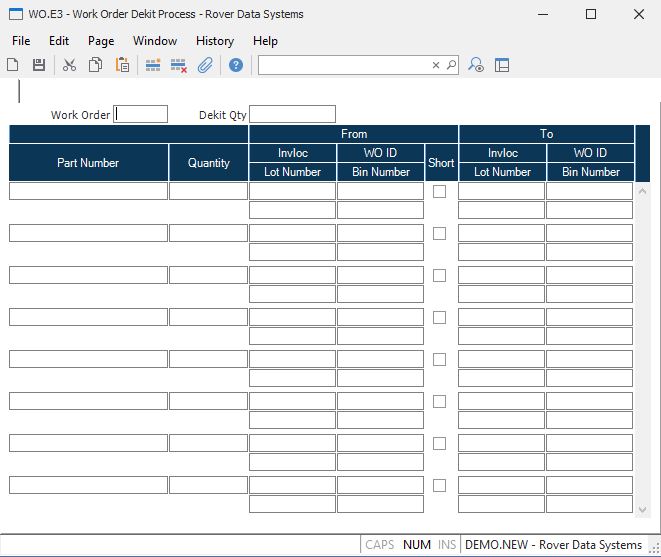Open the History menu
The width and height of the screenshot is (661, 557).
tap(215, 41)
